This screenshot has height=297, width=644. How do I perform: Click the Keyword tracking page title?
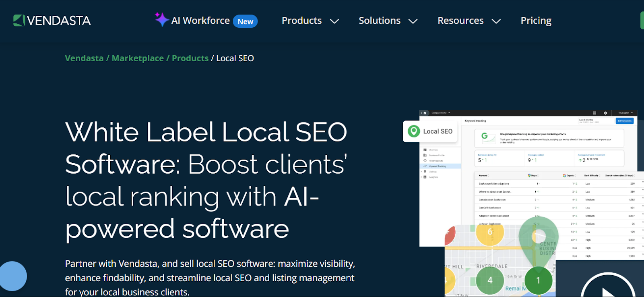coord(475,121)
